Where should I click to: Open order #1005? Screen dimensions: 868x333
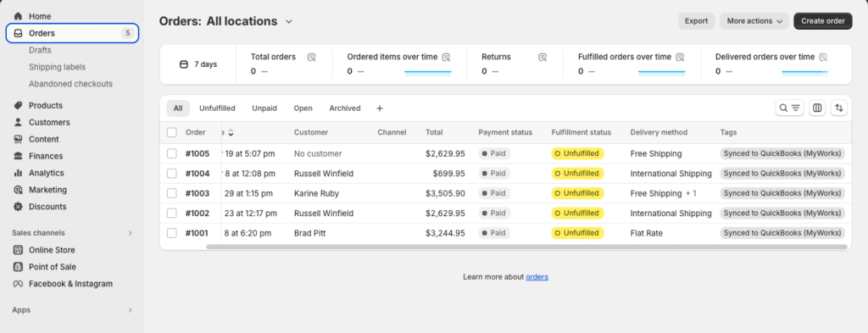(x=197, y=153)
